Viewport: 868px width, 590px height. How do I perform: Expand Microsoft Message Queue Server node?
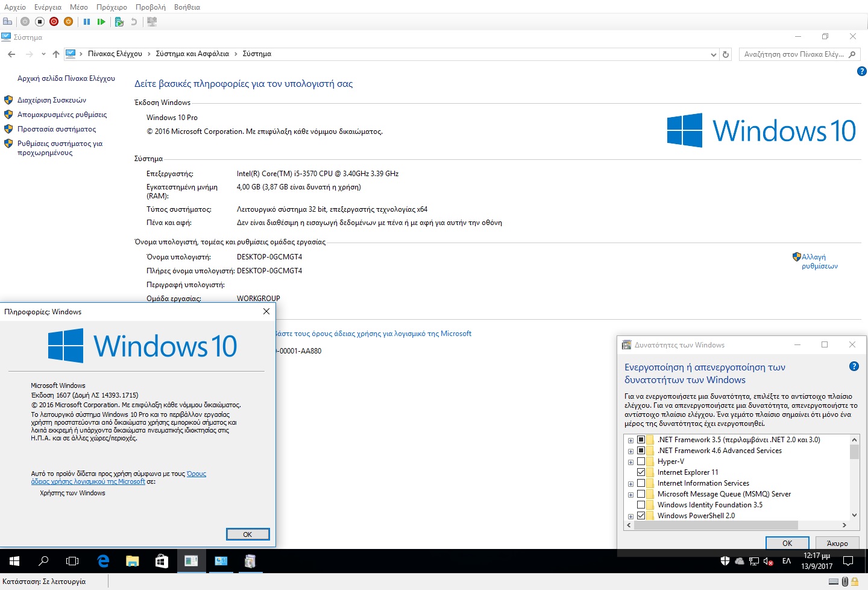(x=631, y=495)
